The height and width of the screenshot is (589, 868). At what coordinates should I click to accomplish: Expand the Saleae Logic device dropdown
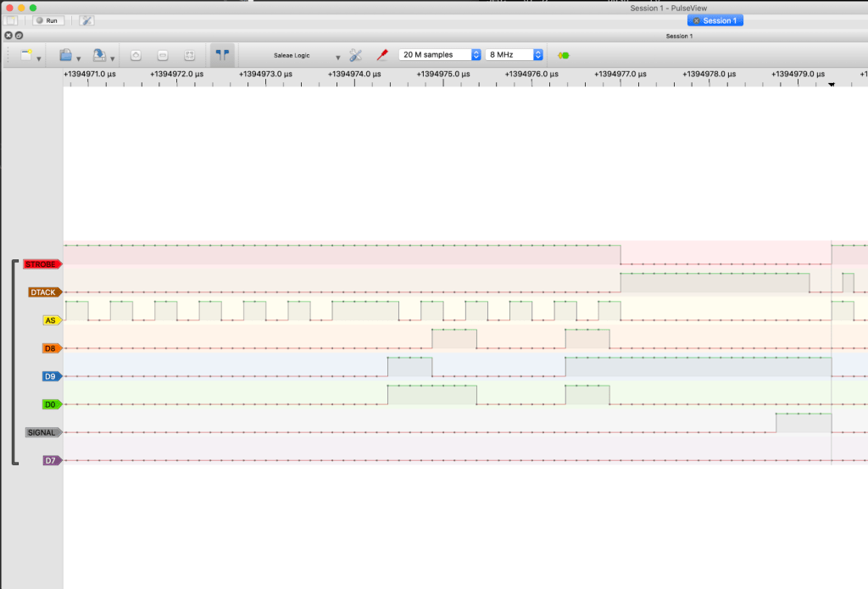click(337, 57)
